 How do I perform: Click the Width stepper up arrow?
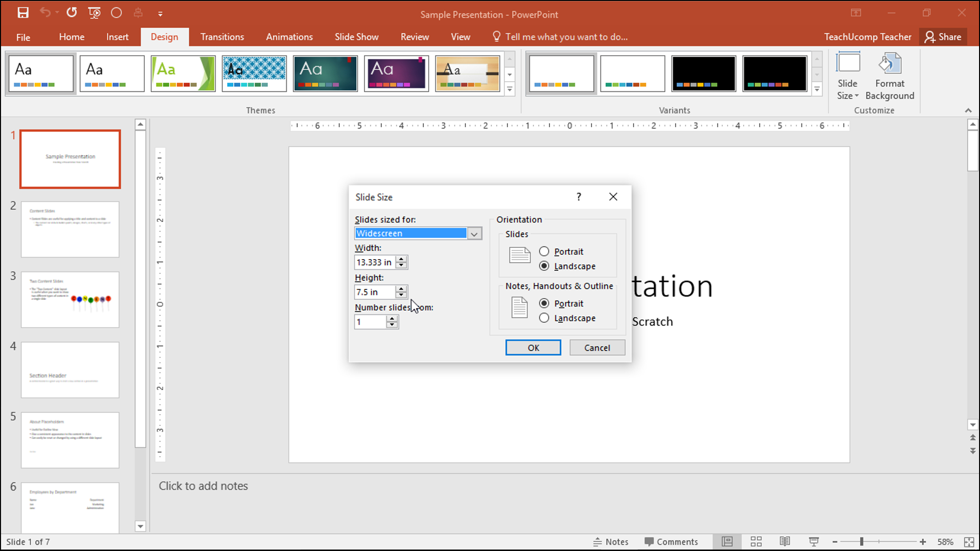click(x=401, y=259)
